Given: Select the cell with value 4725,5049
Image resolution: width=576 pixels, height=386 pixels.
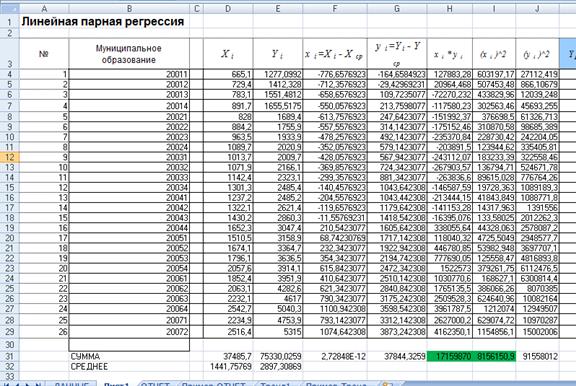Looking at the screenshot, I should (x=494, y=238).
